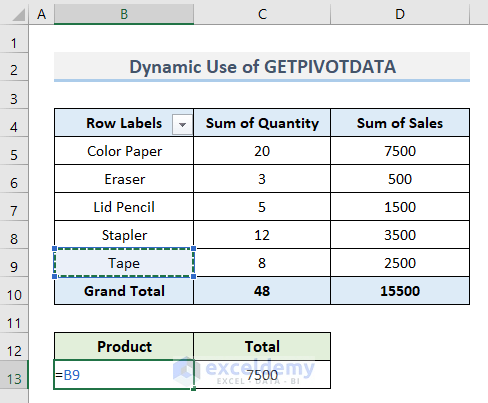Select column A header
This screenshot has width=488, height=403.
[x=41, y=14]
